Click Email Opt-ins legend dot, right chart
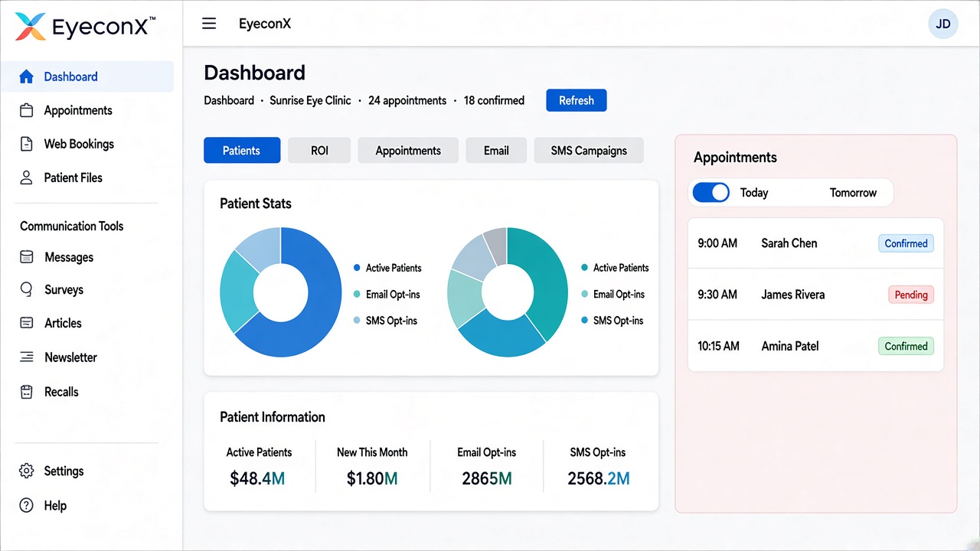 [585, 295]
